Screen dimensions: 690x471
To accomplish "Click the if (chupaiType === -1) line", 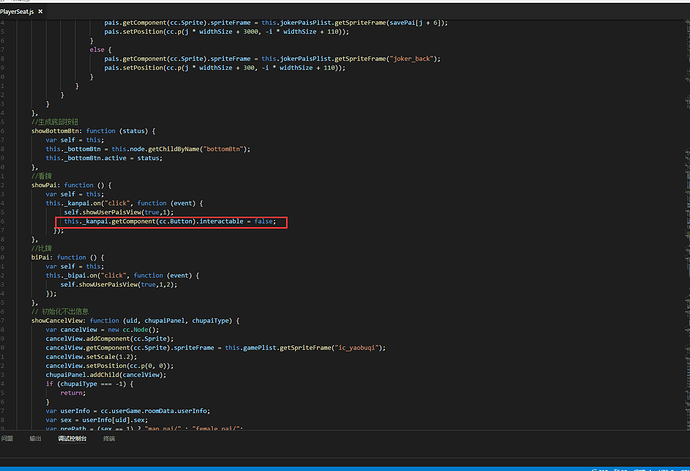I will tap(89, 384).
